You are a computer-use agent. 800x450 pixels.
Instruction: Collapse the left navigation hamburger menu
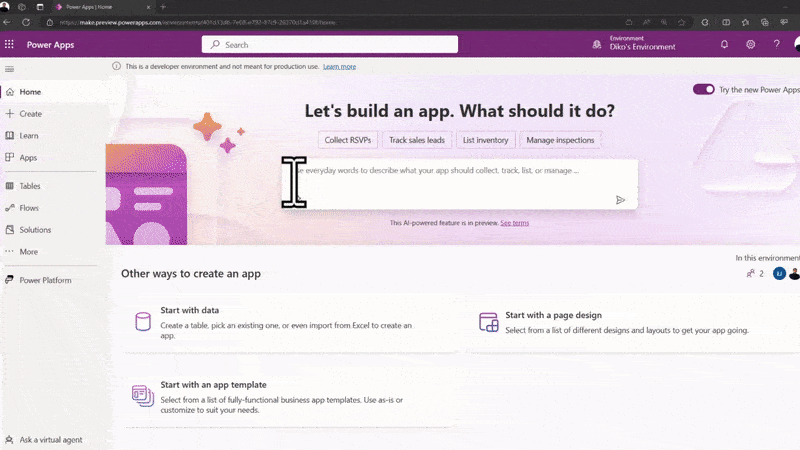pyautogui.click(x=9, y=69)
